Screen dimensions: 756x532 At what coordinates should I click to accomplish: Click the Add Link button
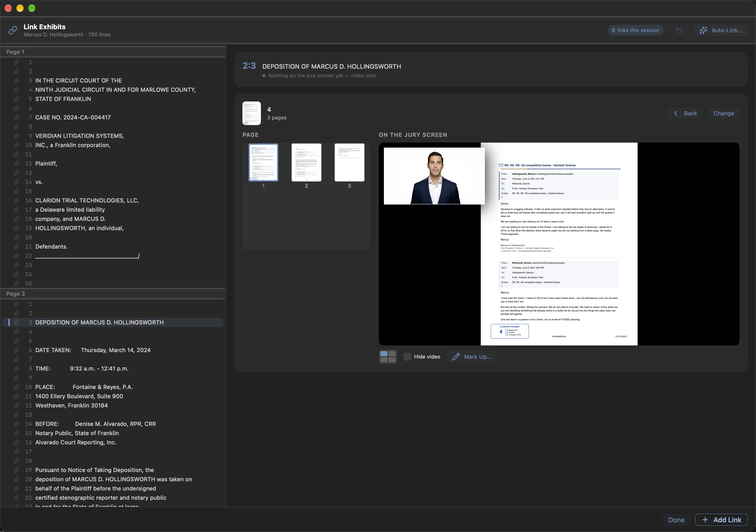(x=721, y=520)
